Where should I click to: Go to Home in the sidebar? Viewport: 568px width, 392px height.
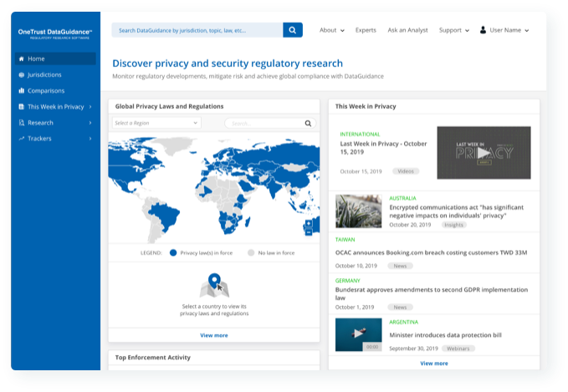click(x=55, y=59)
